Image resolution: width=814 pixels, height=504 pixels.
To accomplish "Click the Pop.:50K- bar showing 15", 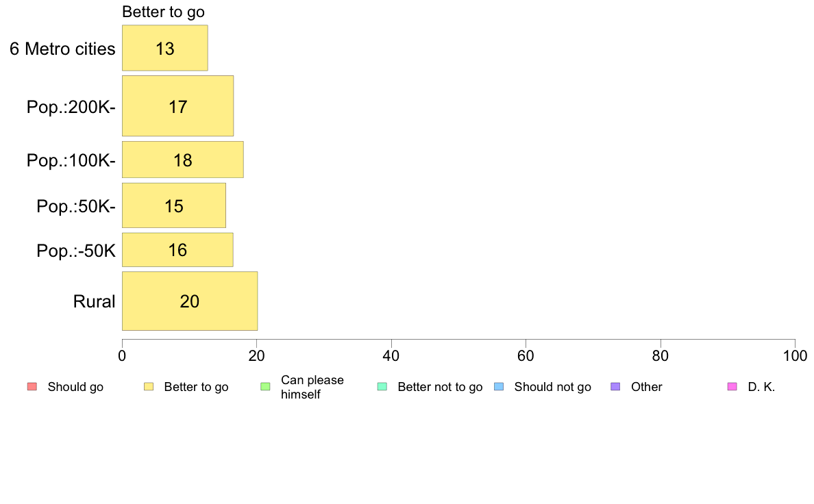I will pyautogui.click(x=174, y=205).
